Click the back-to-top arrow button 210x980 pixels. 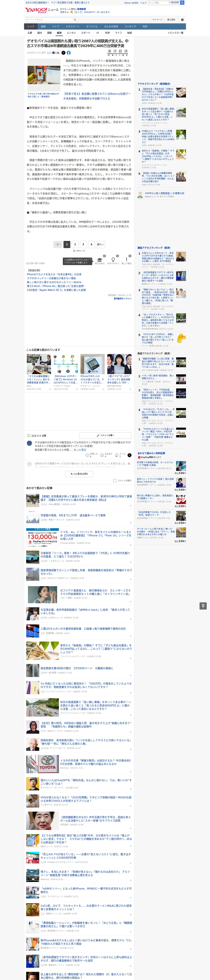(x=203, y=606)
